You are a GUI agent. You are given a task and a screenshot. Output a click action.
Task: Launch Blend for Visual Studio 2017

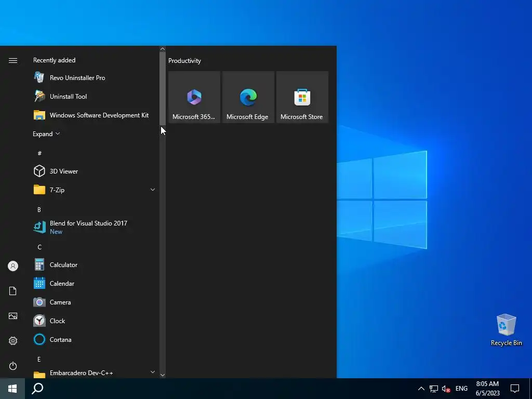tap(94, 227)
